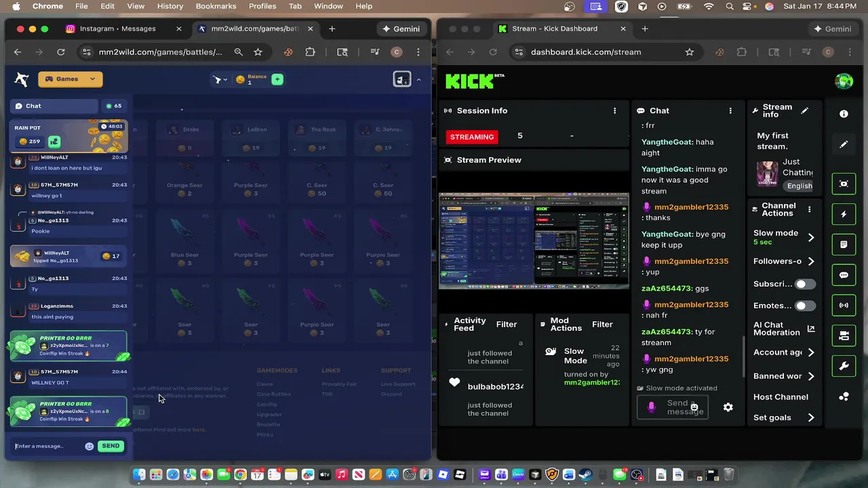Screen dimensions: 868x488
Task: Click the STREAMING status badge
Action: point(472,136)
